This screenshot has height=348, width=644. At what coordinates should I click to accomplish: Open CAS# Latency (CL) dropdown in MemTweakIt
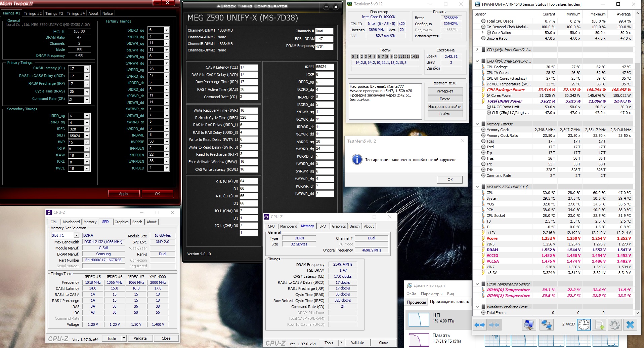click(x=87, y=69)
